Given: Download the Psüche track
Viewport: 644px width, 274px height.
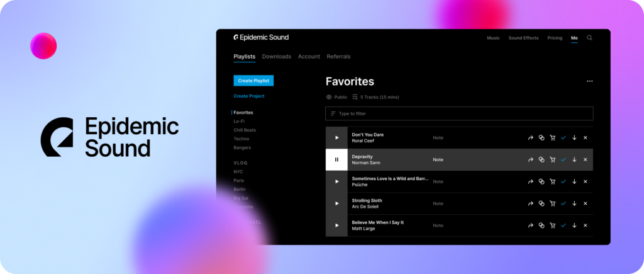Looking at the screenshot, I should 574,181.
